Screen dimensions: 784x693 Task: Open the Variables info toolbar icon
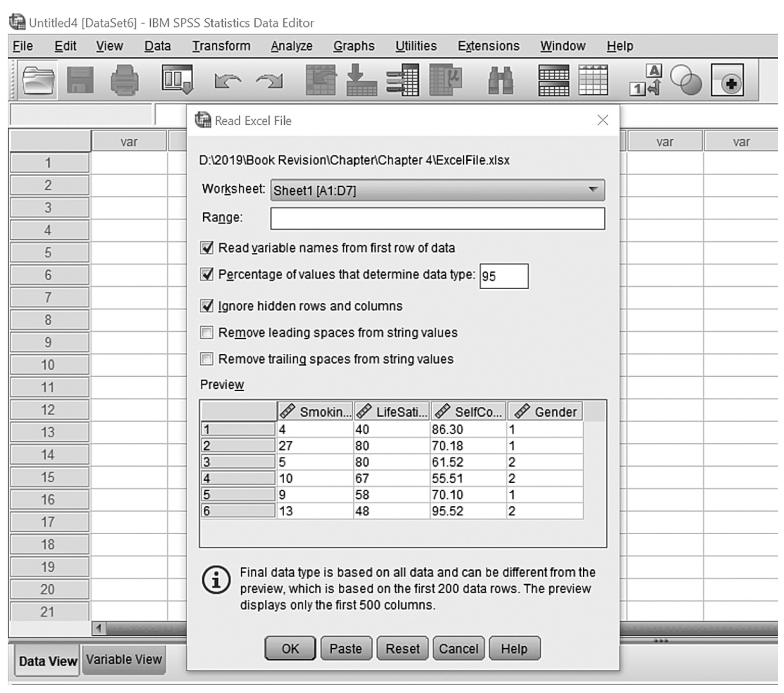403,80
